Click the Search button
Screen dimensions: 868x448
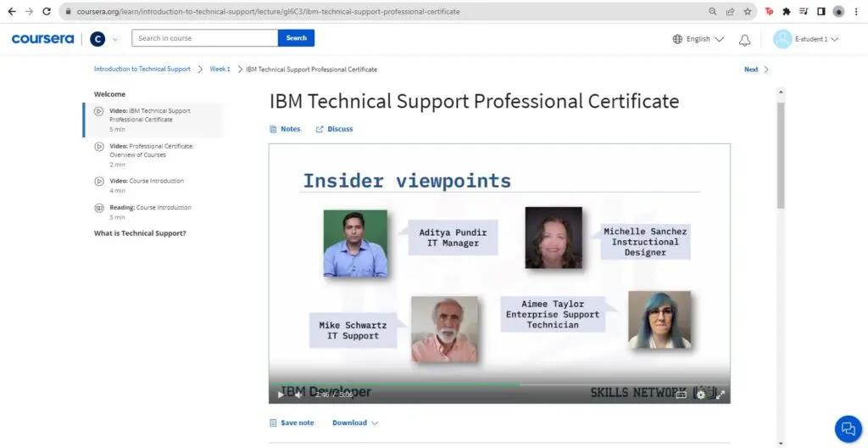pyautogui.click(x=296, y=38)
